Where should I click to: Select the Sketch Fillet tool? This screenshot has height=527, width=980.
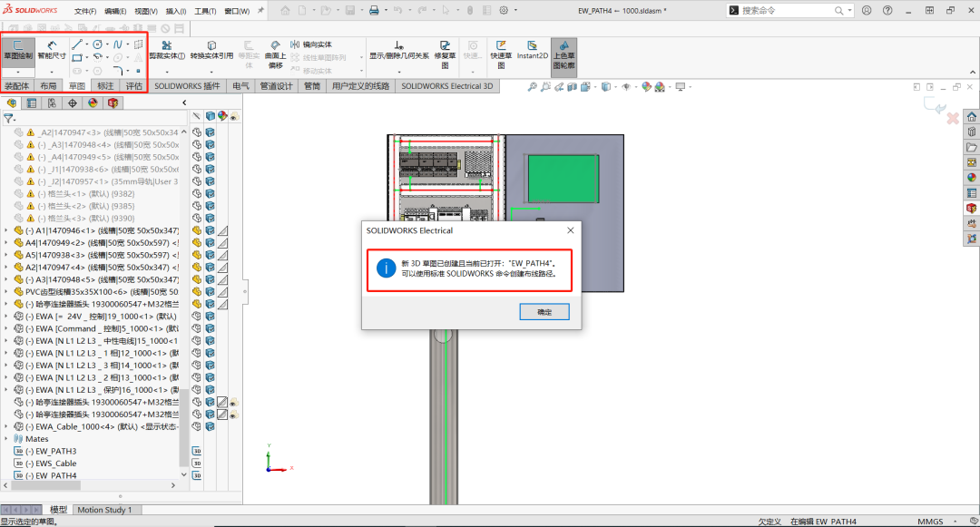[x=117, y=71]
